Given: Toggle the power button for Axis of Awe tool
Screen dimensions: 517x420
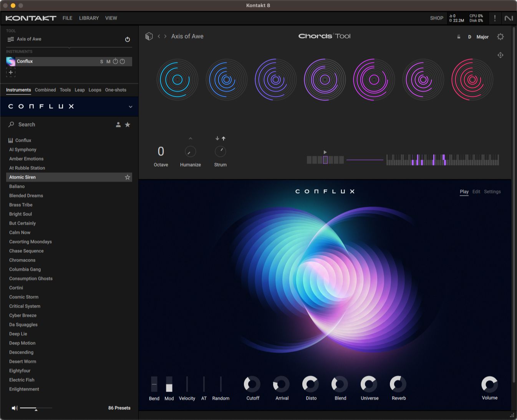Looking at the screenshot, I should pyautogui.click(x=128, y=39).
